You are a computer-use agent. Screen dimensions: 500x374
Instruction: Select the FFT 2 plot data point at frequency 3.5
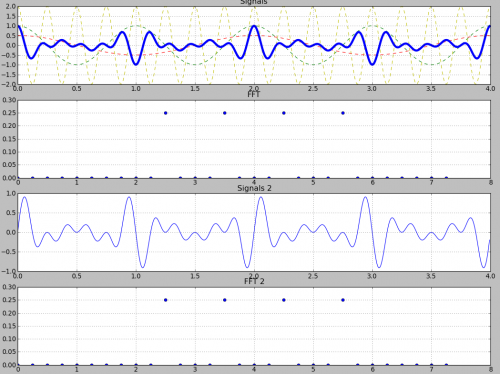(x=225, y=300)
